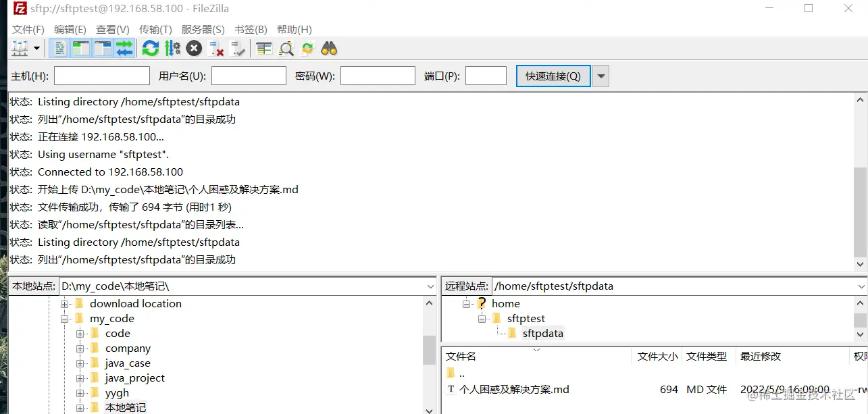
Task: Toggle processing of the transfer queue
Action: (x=172, y=48)
